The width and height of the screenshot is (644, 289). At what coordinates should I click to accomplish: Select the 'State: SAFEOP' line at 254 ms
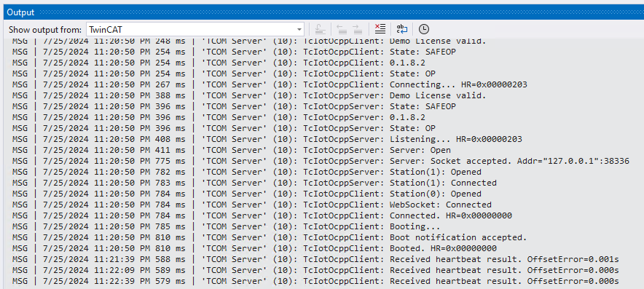pos(234,52)
